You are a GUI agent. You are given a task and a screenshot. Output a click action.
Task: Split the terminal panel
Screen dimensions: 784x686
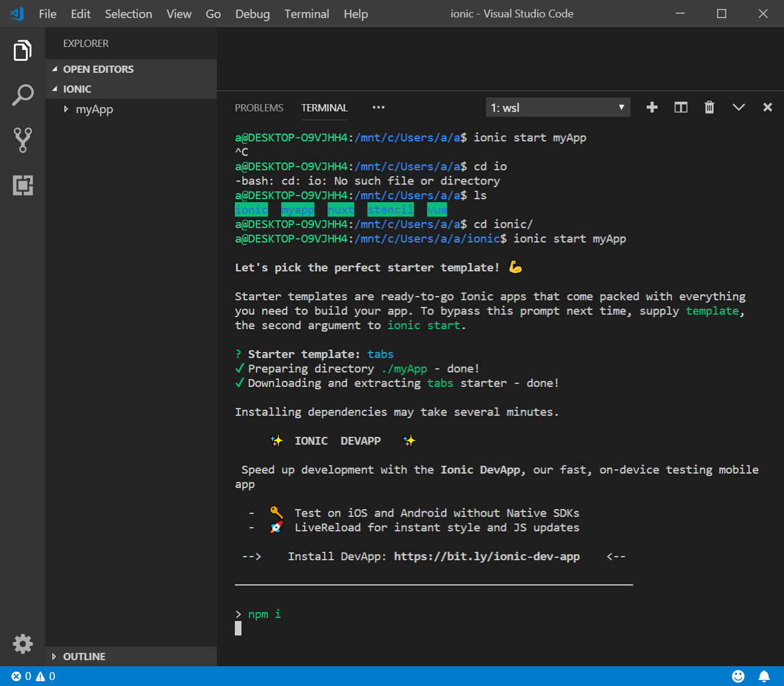pos(680,108)
